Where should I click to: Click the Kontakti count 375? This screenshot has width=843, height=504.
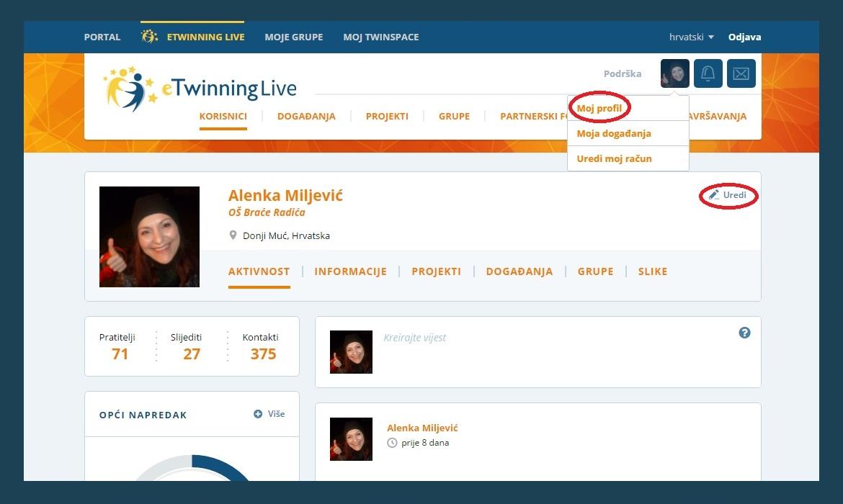[x=263, y=354]
